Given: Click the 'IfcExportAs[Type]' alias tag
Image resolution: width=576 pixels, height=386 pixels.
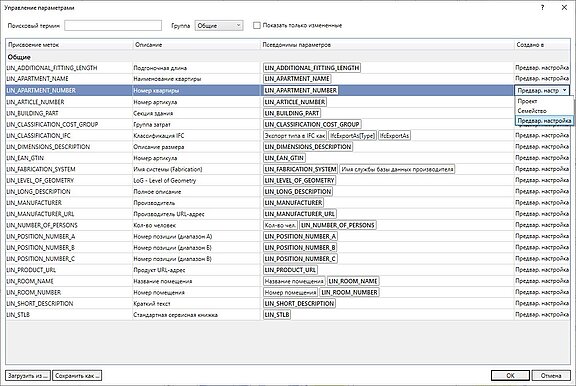Looking at the screenshot, I should 352,136.
